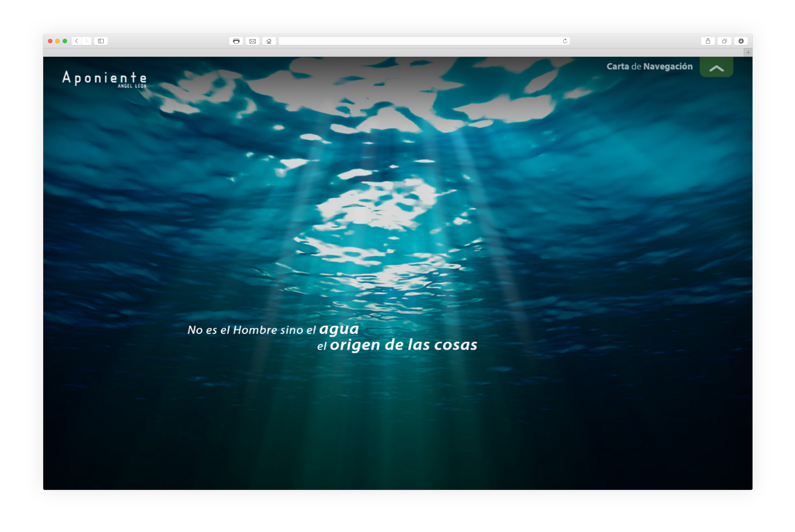Email this page via the envelope icon
The width and height of the screenshot is (795, 532).
(253, 41)
